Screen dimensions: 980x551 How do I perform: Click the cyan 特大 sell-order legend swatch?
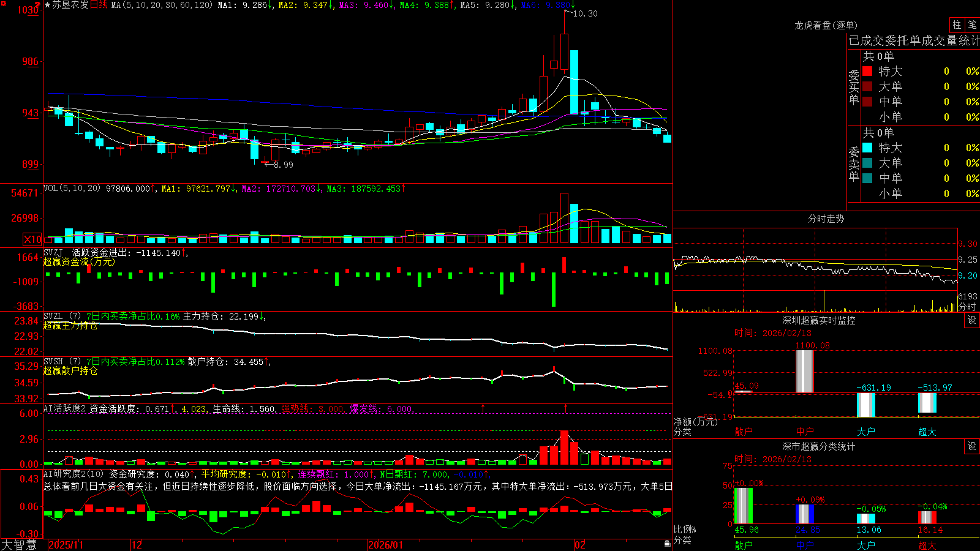867,148
